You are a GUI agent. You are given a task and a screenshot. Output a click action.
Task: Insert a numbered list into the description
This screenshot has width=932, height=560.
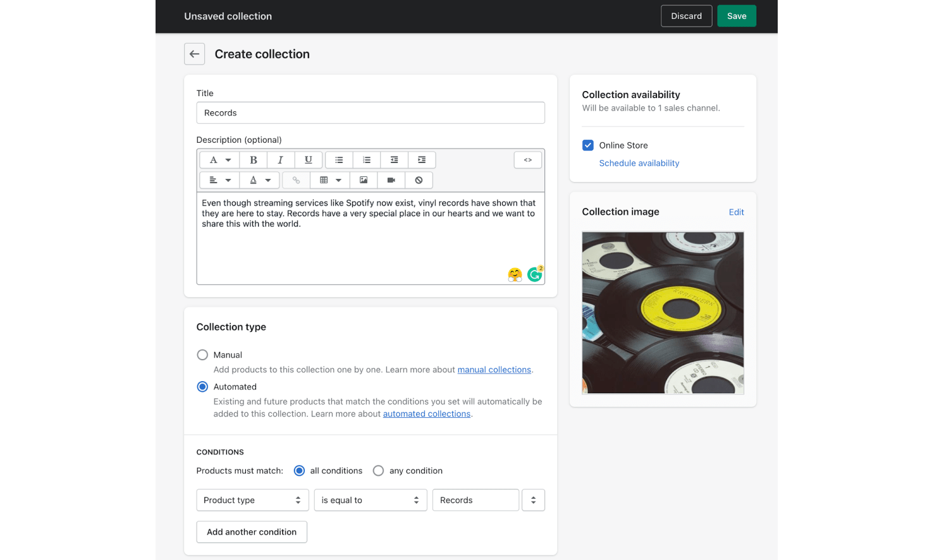367,159
